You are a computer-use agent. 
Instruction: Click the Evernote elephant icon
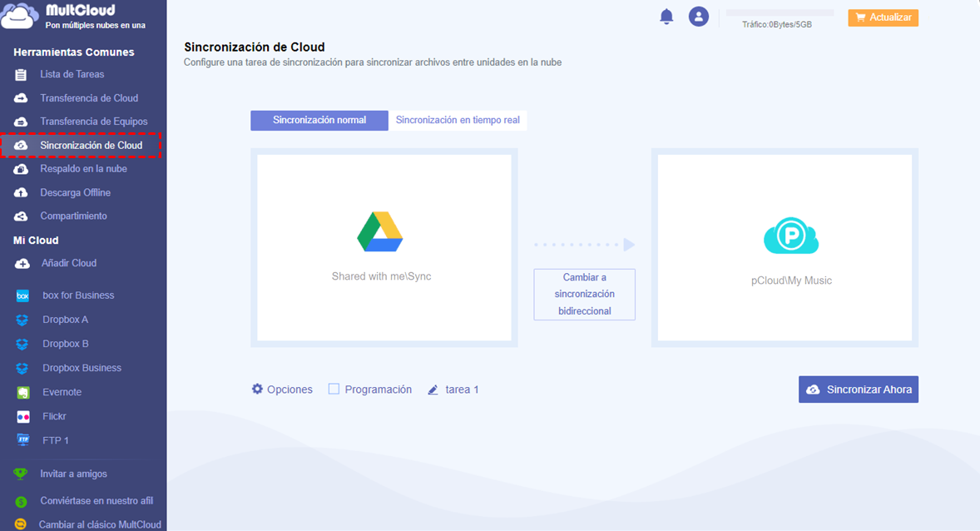pos(22,392)
